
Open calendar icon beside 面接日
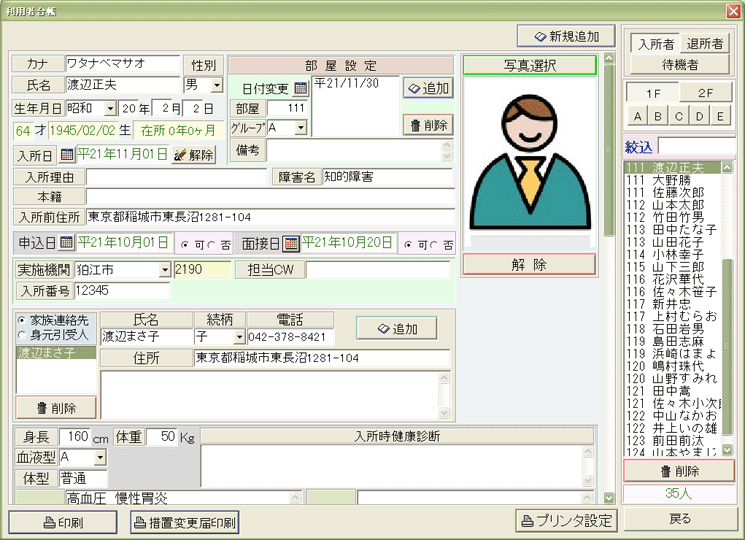click(x=291, y=244)
